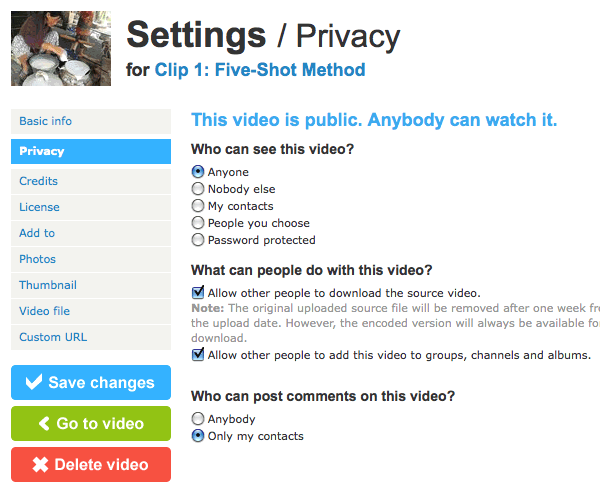Select Password protected option
The image size is (600, 496).
coord(198,240)
